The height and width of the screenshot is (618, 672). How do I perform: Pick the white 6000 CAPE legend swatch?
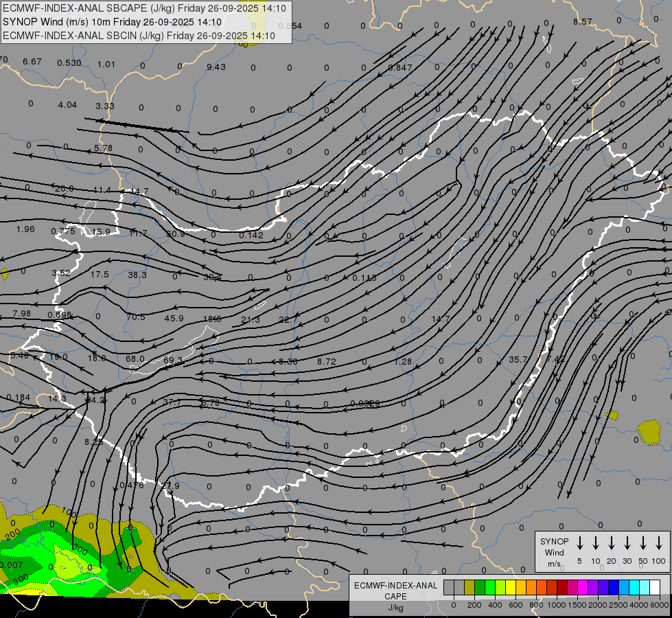point(655,588)
